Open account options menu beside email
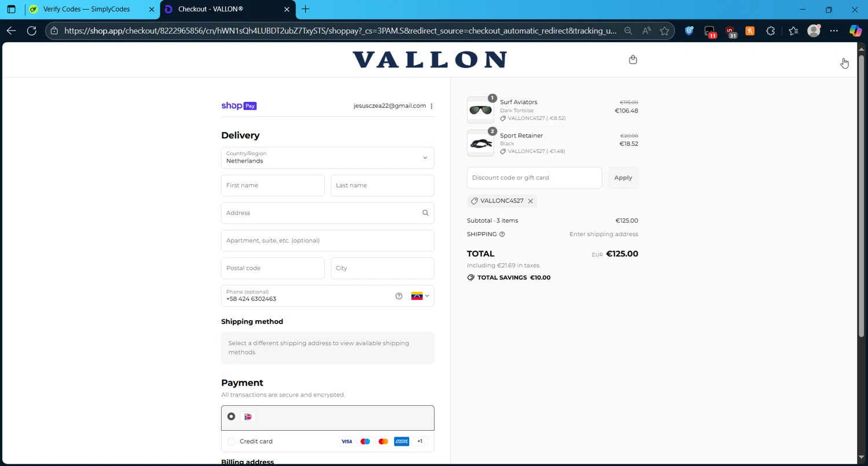The height and width of the screenshot is (466, 868). [x=432, y=106]
